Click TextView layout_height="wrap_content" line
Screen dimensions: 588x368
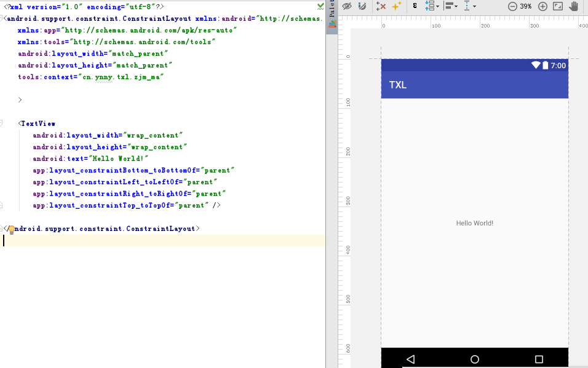110,147
